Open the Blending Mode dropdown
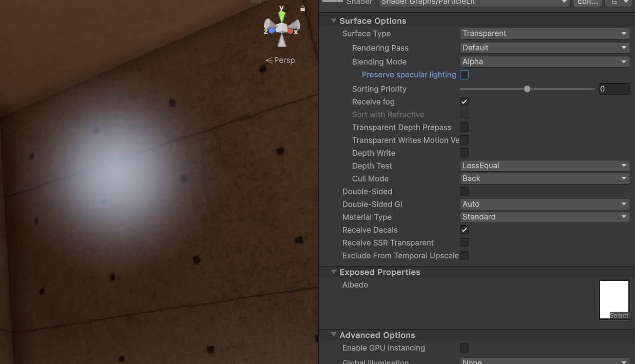The width and height of the screenshot is (635, 364). (x=544, y=62)
